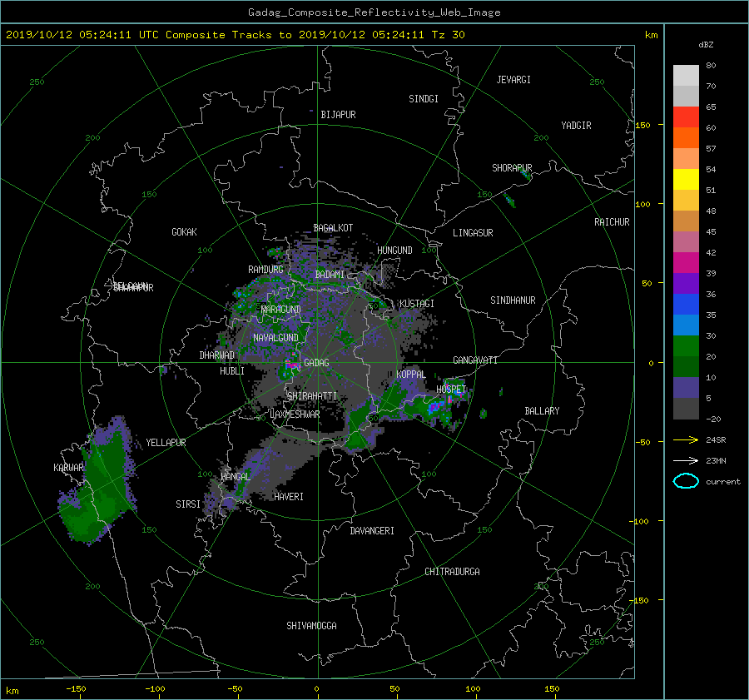Click the yellow 51-54 dBZ swatch

(686, 179)
